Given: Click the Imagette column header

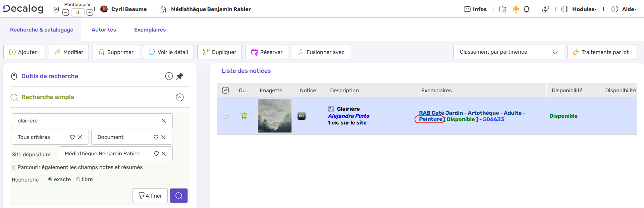Looking at the screenshot, I should (271, 90).
